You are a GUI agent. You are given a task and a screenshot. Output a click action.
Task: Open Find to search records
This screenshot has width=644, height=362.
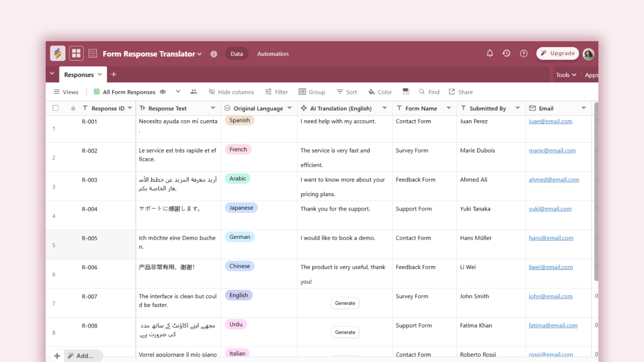click(429, 92)
